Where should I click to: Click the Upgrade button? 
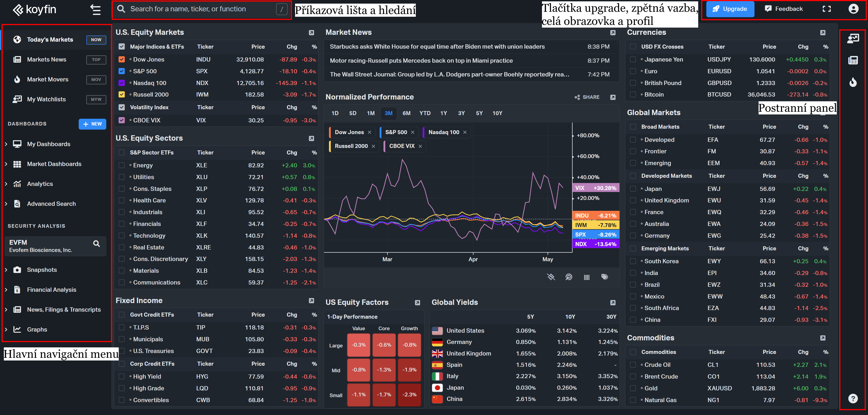(730, 9)
